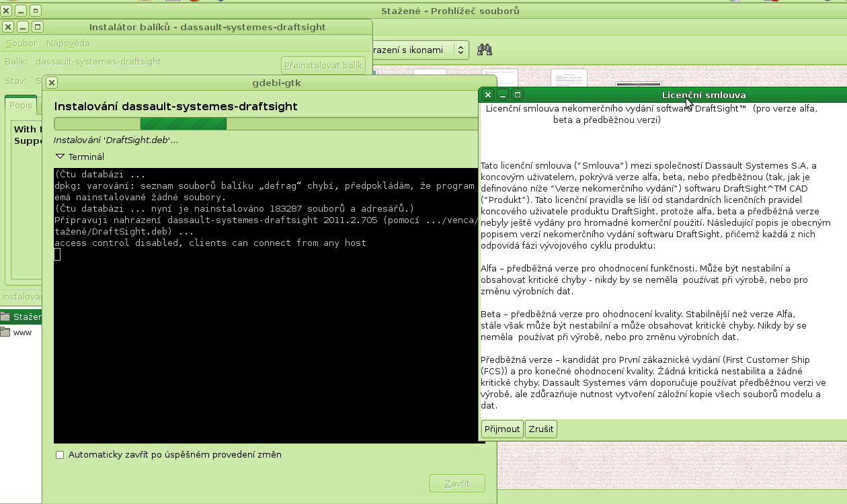The height and width of the screenshot is (504, 847).
Task: Collapse the Terminál expander
Action: tap(61, 157)
